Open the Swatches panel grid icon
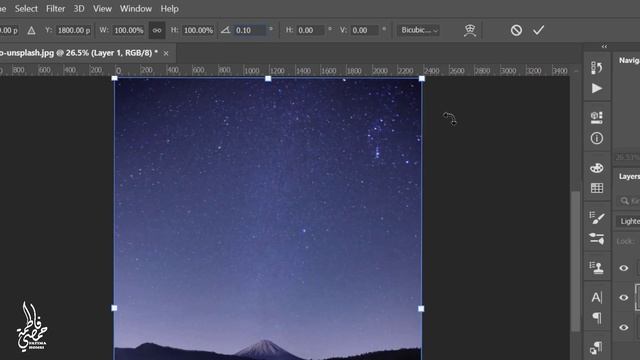The width and height of the screenshot is (640, 360). (x=597, y=188)
